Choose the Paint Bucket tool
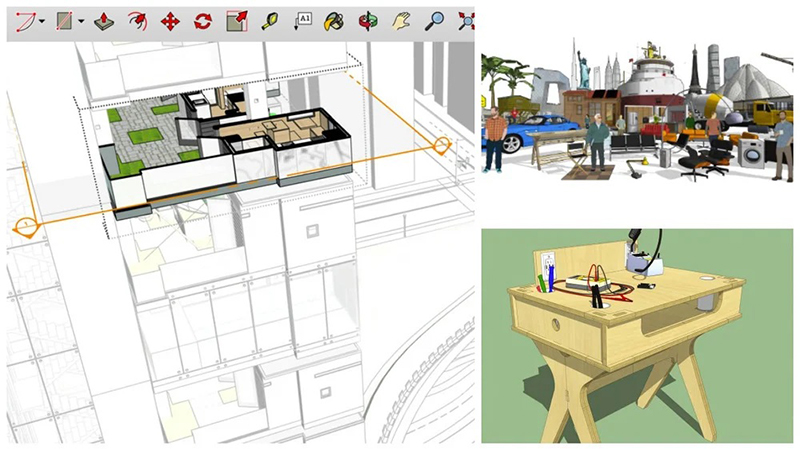The width and height of the screenshot is (800, 450). (335, 21)
